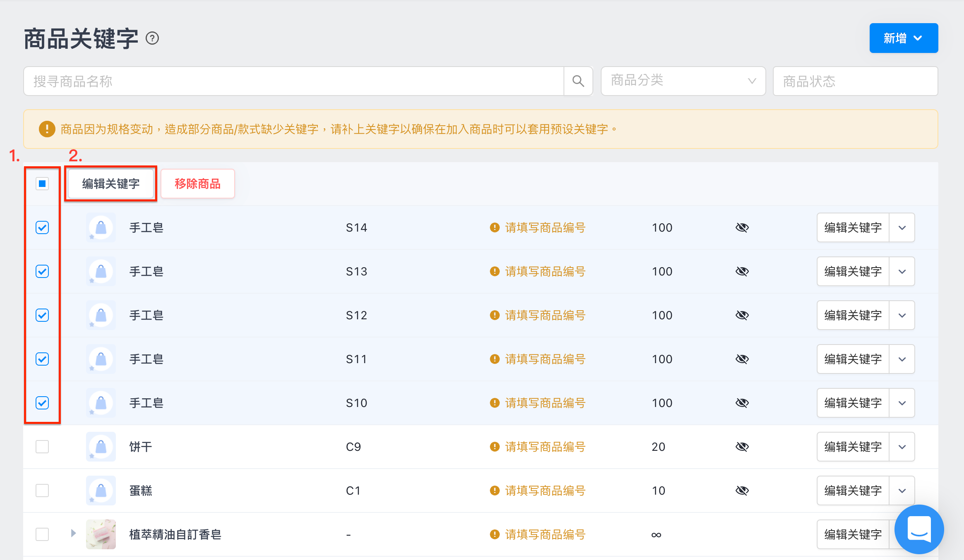
Task: Expand the 植萃精油自訂香皂 row triangle
Action: click(x=73, y=533)
